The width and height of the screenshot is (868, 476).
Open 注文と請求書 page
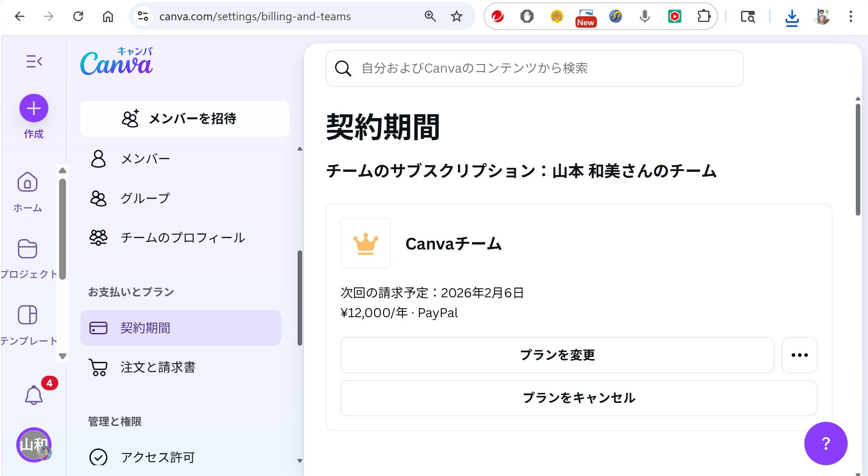pos(158,367)
